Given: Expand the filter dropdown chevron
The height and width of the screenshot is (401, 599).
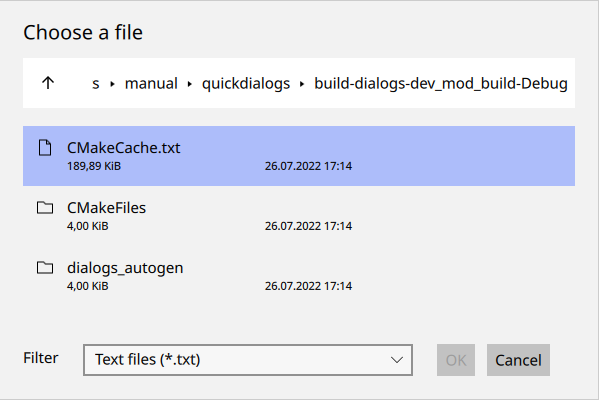Looking at the screenshot, I should click(x=397, y=360).
